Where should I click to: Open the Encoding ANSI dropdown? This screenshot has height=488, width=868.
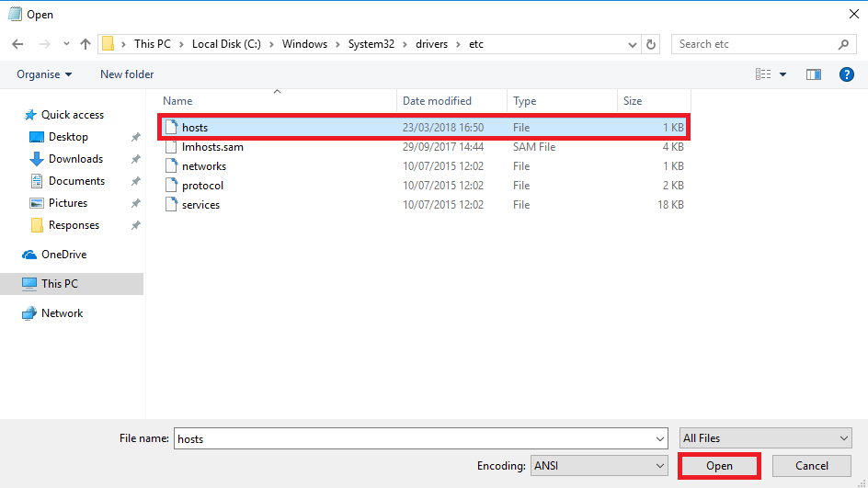click(599, 466)
